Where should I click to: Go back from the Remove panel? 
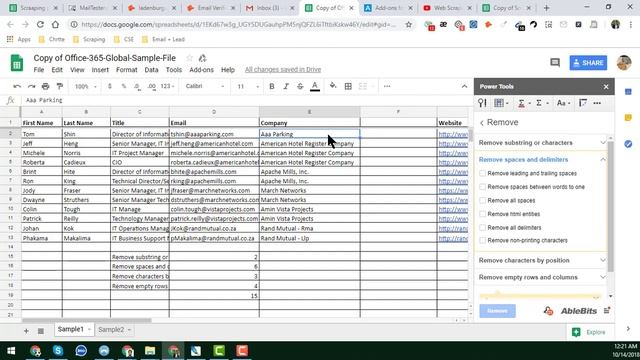[x=482, y=123]
